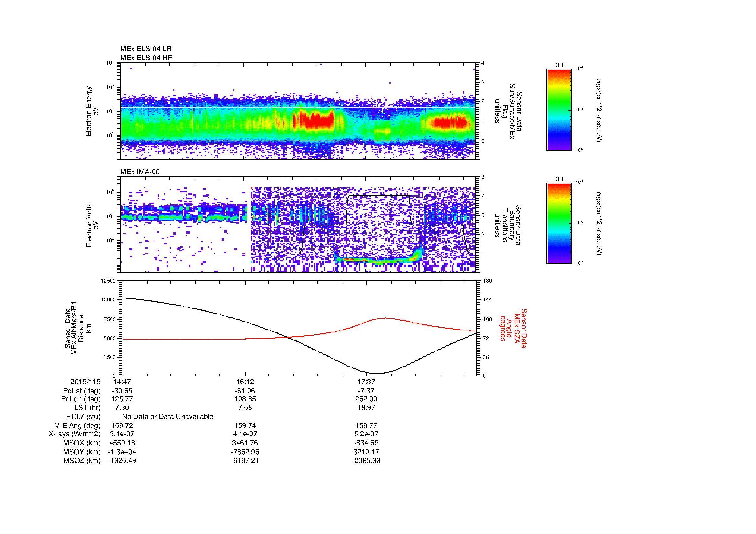Click the altitude and SZA line plot
This screenshot has width=756, height=534.
coord(299,328)
